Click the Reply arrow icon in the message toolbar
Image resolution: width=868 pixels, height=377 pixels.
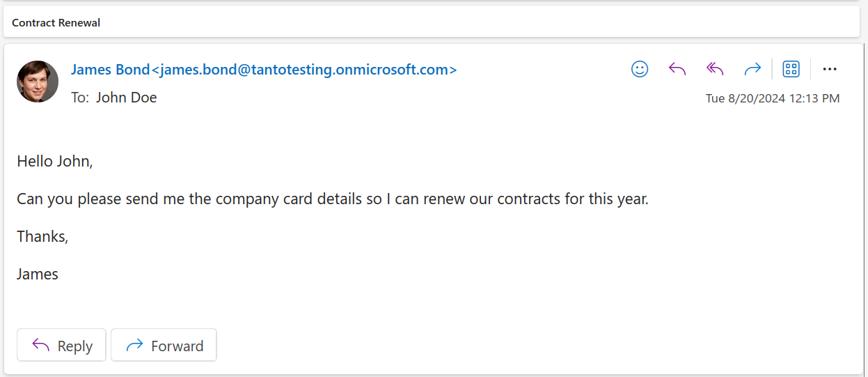point(677,69)
